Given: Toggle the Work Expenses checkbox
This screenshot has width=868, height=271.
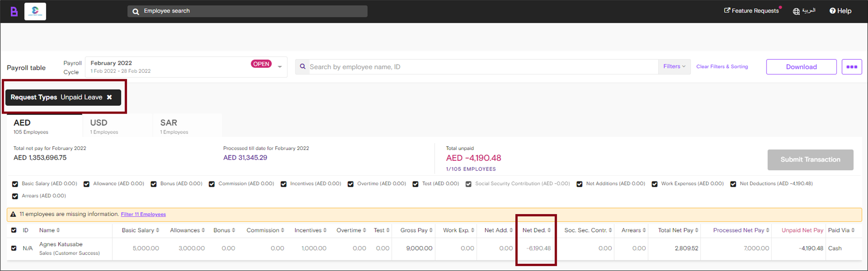Looking at the screenshot, I should (655, 184).
